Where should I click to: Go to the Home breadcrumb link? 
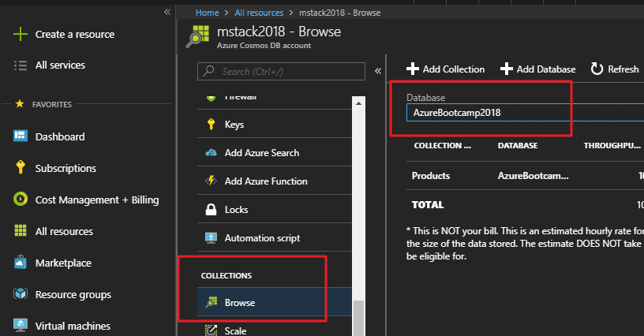(x=207, y=13)
